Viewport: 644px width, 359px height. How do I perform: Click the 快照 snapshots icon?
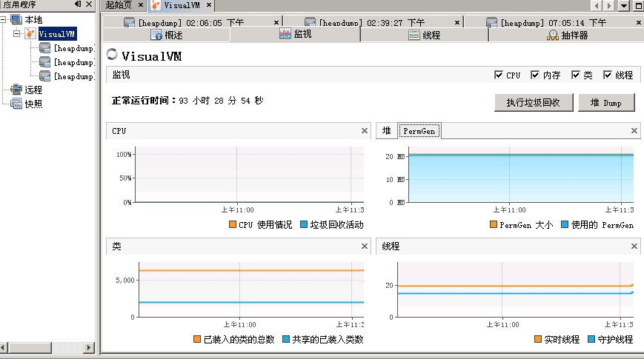click(16, 104)
